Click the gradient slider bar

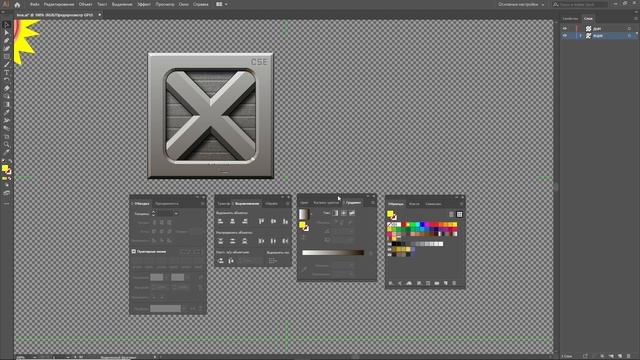[x=333, y=253]
